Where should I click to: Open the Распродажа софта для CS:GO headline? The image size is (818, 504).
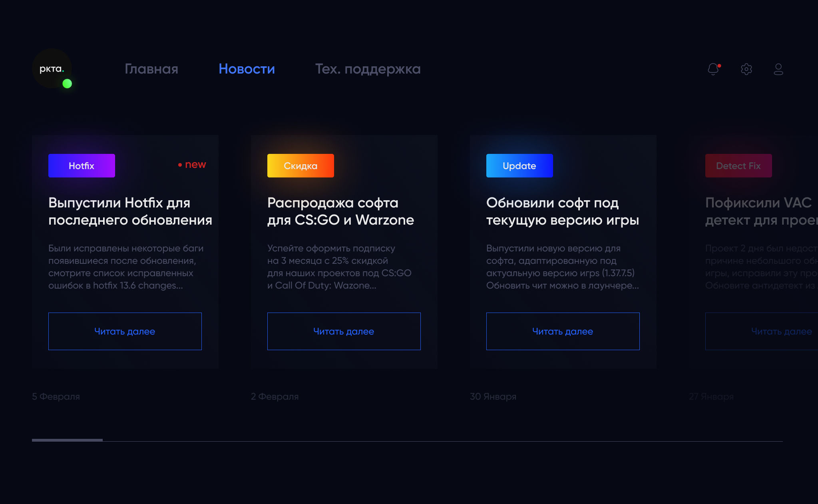pos(340,211)
